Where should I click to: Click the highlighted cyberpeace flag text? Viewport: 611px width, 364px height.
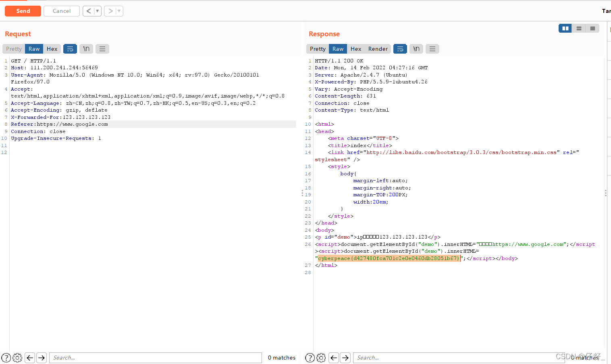389,258
